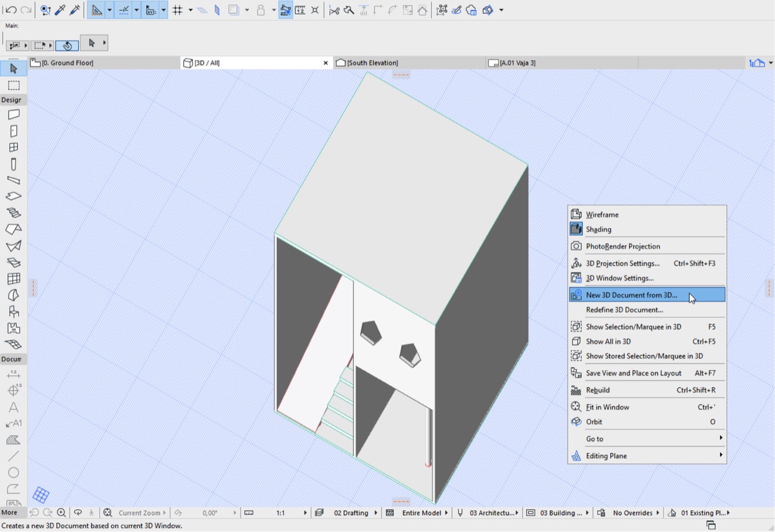Select the Zone tool
This screenshot has height=532, width=775.
[13, 328]
